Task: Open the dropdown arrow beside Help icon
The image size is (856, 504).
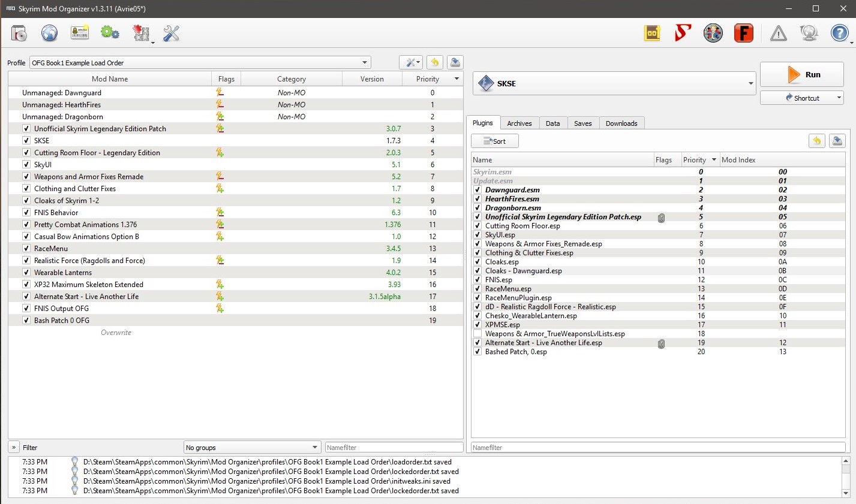Action: pos(851,43)
